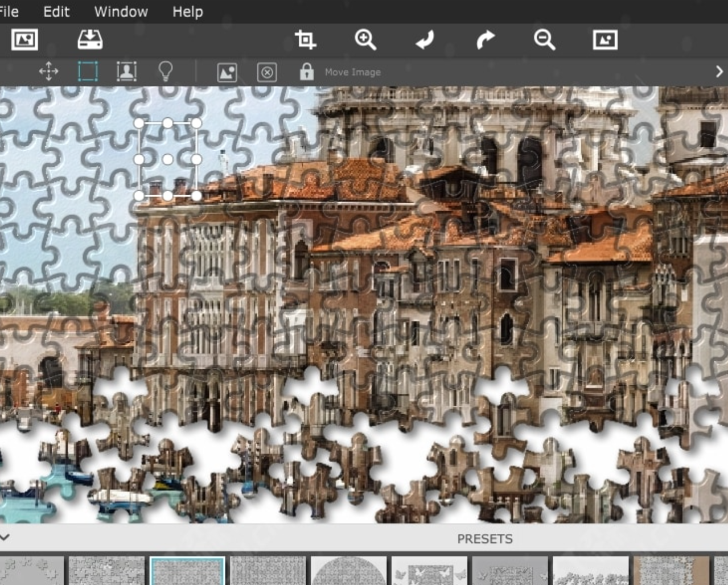Select the crop tool
The height and width of the screenshot is (585, 728).
(x=306, y=40)
